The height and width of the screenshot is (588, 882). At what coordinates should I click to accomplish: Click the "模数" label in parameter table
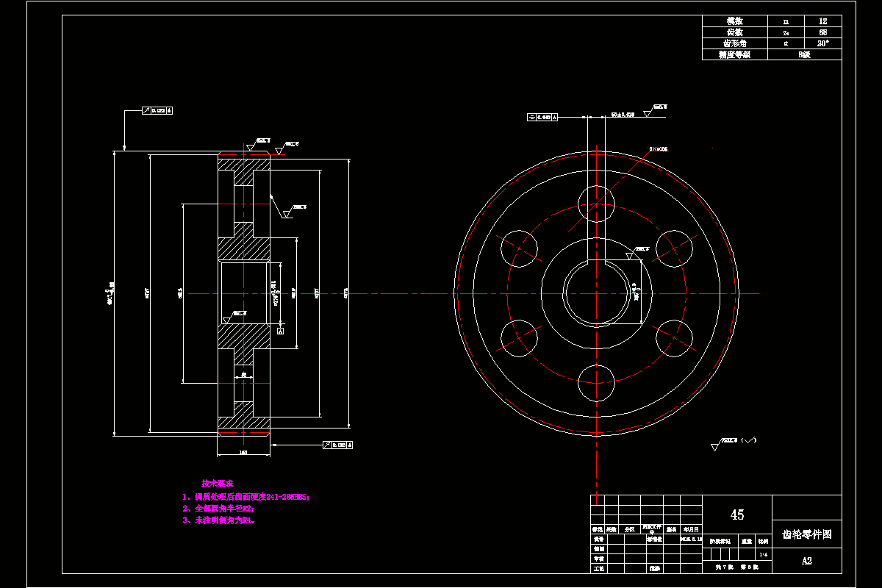point(735,21)
